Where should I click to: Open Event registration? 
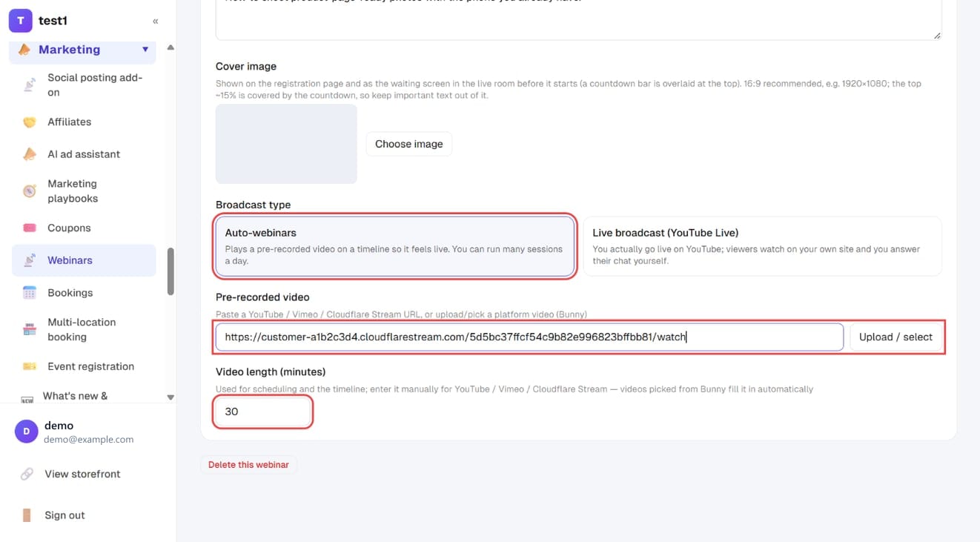pos(84,366)
